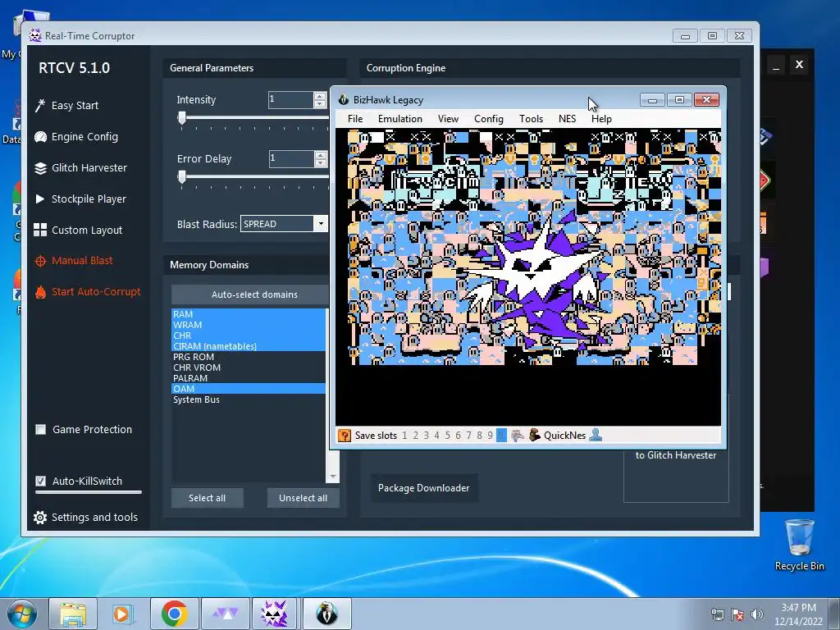The image size is (840, 630).
Task: Deselect CIRAM (nametables) domain
Action: (x=248, y=346)
